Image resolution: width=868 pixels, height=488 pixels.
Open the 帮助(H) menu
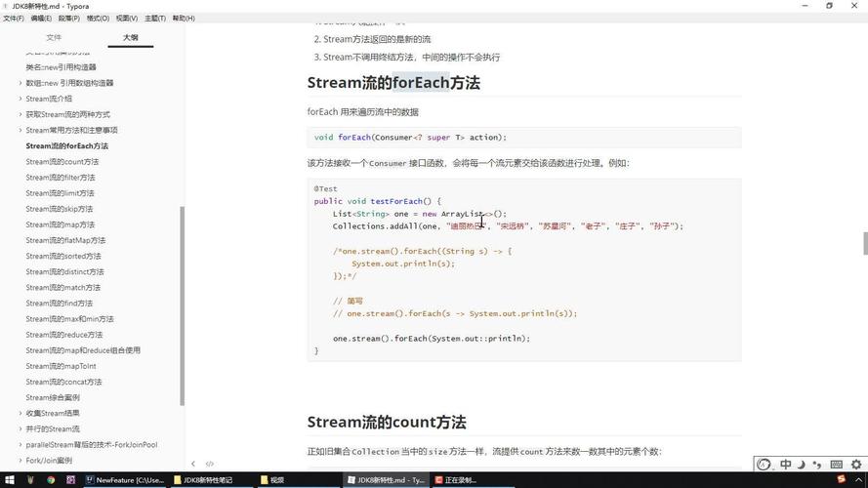point(184,19)
